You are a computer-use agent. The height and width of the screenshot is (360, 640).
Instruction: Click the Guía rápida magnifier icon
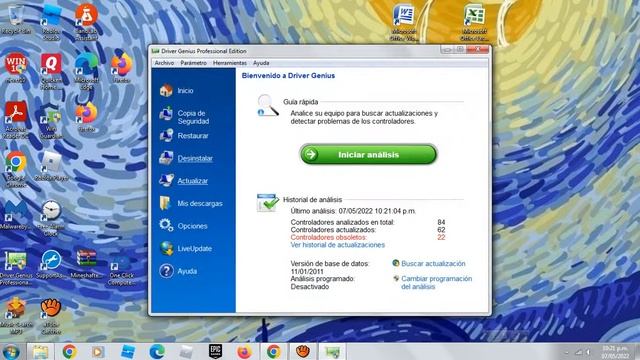(x=267, y=106)
